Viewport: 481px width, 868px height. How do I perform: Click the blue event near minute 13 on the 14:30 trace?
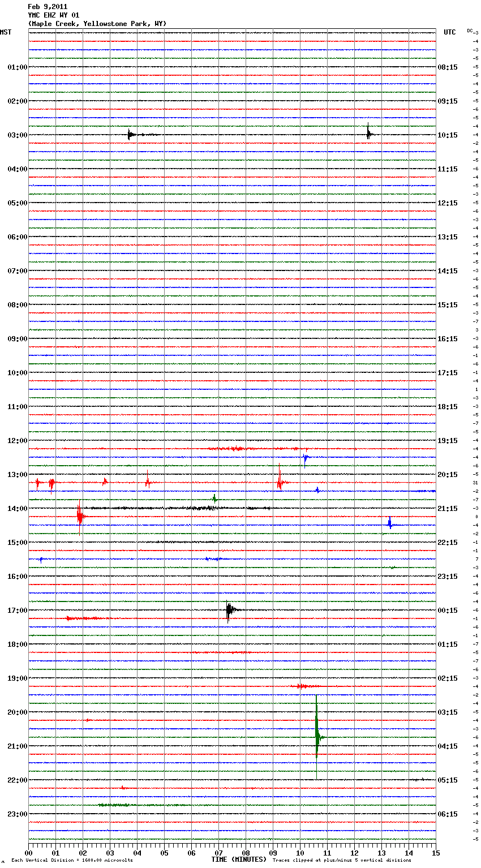click(390, 525)
